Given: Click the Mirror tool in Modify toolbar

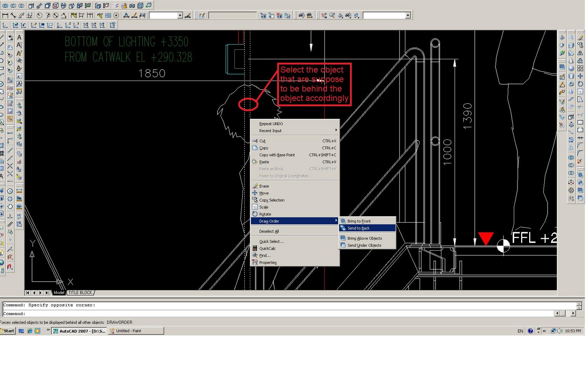Looking at the screenshot, I should [580, 53].
